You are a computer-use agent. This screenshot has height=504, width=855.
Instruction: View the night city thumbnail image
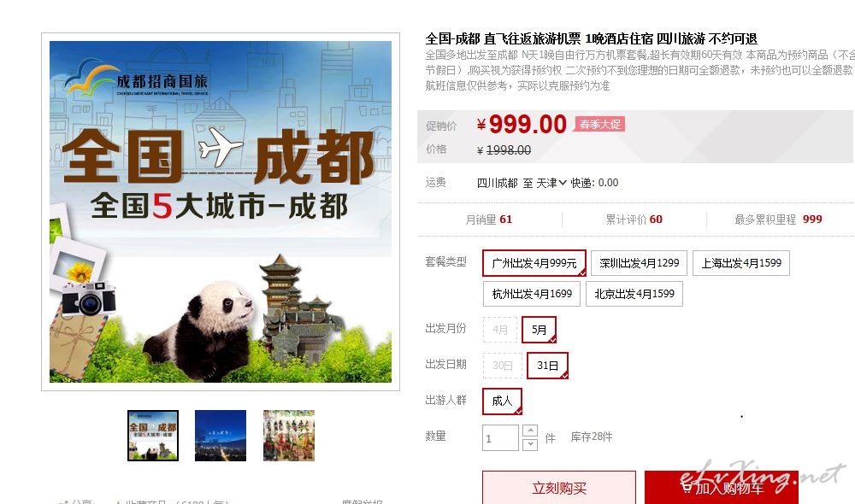pos(221,436)
